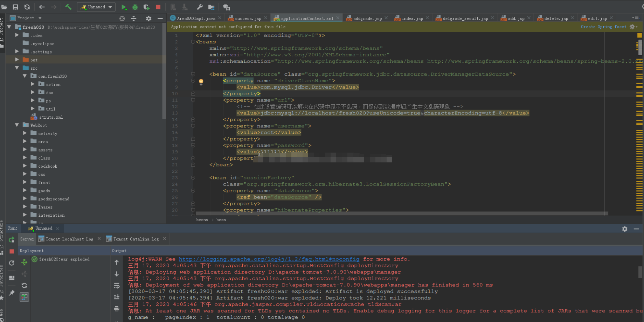644x322 pixels.
Task: Open the Tomcat Catalina Log tab
Action: tap(136, 239)
